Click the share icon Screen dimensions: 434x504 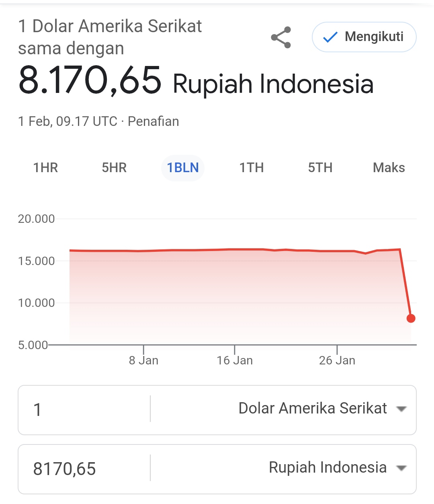(281, 37)
